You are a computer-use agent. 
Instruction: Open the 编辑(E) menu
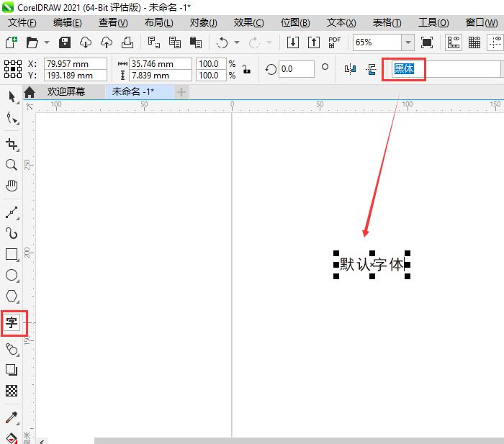(x=67, y=22)
